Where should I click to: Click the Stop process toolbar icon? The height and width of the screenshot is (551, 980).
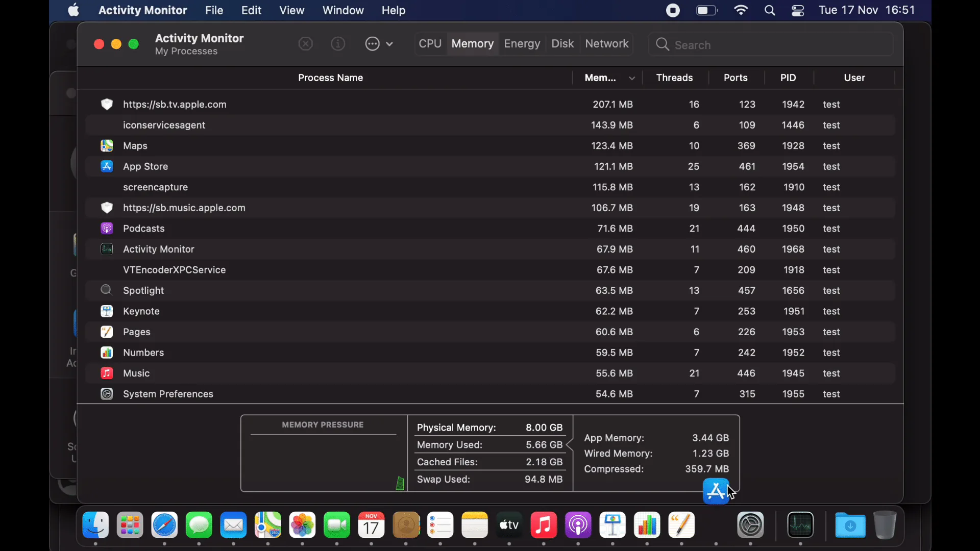(305, 44)
